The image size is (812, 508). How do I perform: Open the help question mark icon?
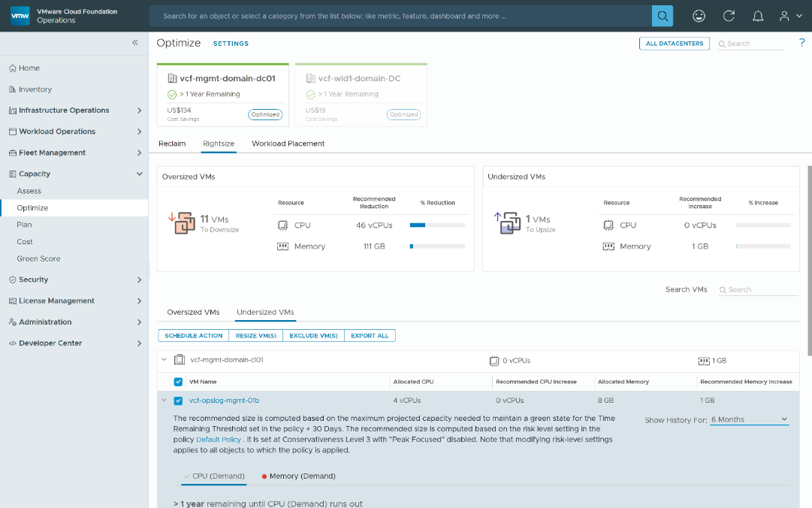click(804, 43)
